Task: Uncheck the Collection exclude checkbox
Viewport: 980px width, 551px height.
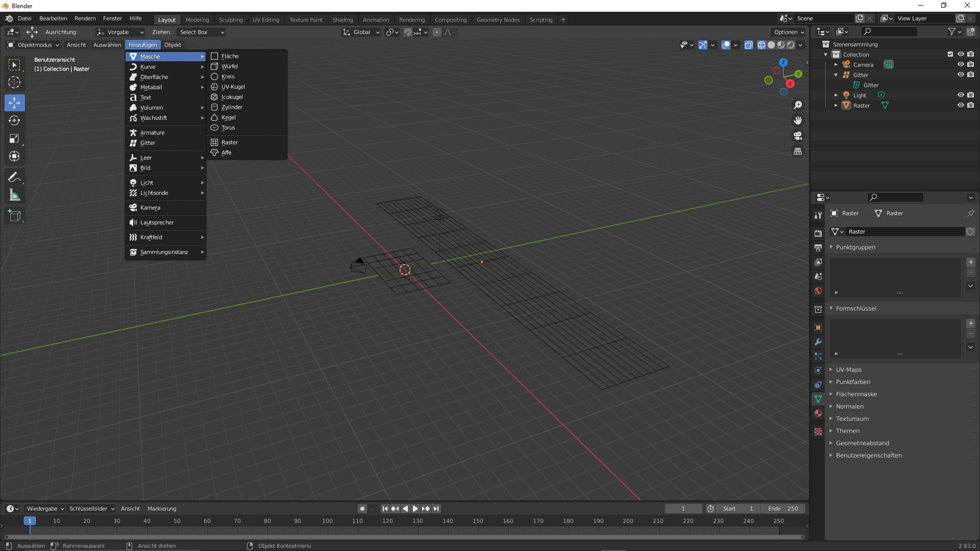Action: coord(950,54)
